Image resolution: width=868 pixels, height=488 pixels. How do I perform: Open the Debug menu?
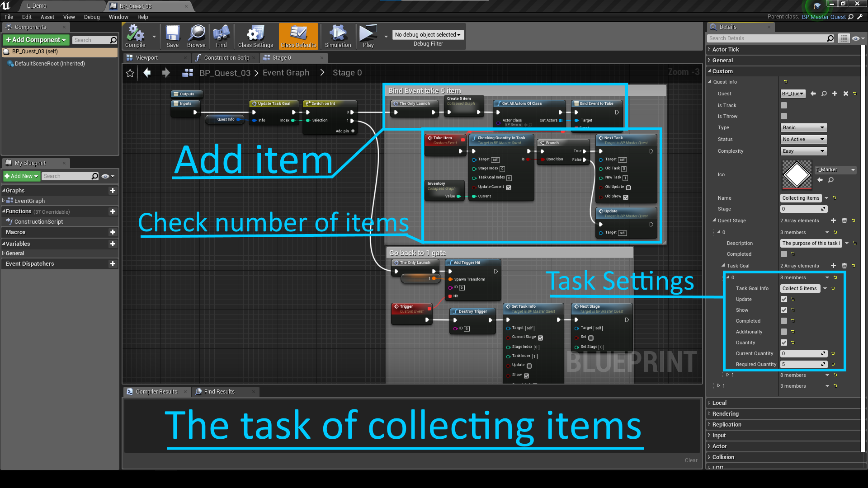click(x=92, y=17)
